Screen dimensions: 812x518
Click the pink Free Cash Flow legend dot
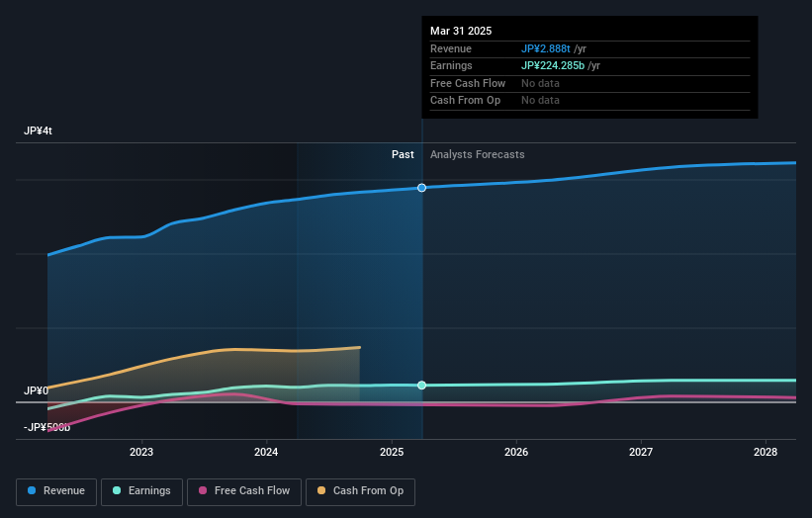(203, 490)
